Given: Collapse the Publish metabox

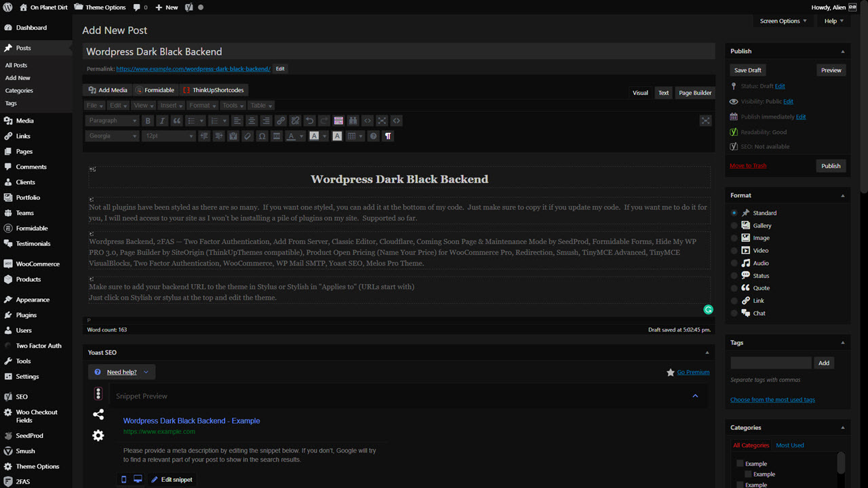Looking at the screenshot, I should click(843, 52).
